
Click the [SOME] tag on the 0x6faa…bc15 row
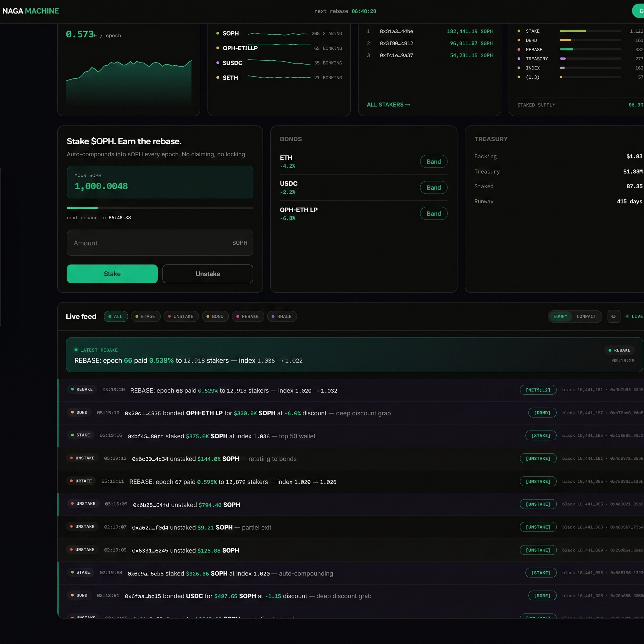tap(542, 596)
